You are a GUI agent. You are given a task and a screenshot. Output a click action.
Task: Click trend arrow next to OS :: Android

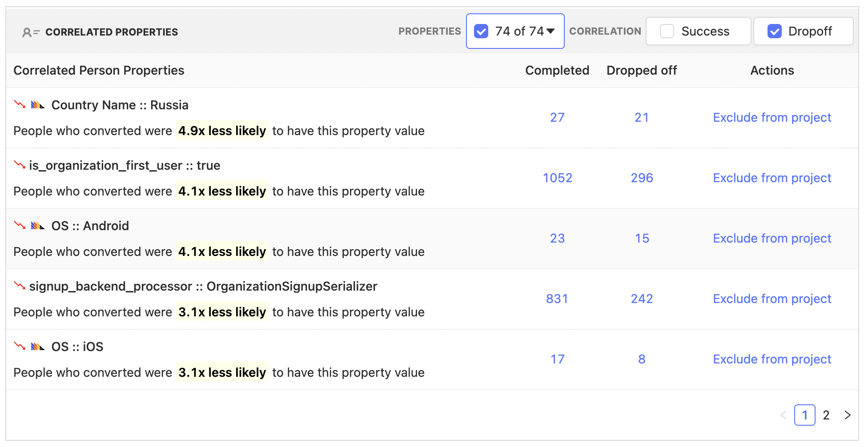pyautogui.click(x=19, y=226)
